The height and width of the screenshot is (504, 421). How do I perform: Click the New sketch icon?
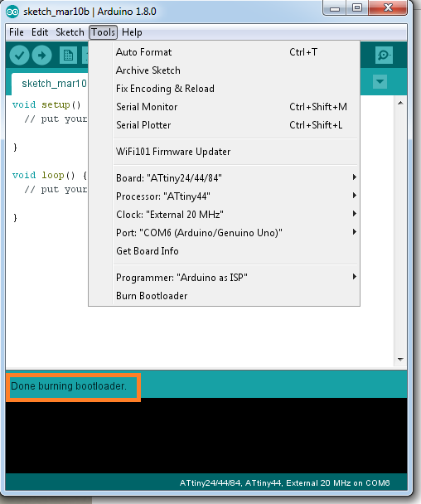click(68, 56)
